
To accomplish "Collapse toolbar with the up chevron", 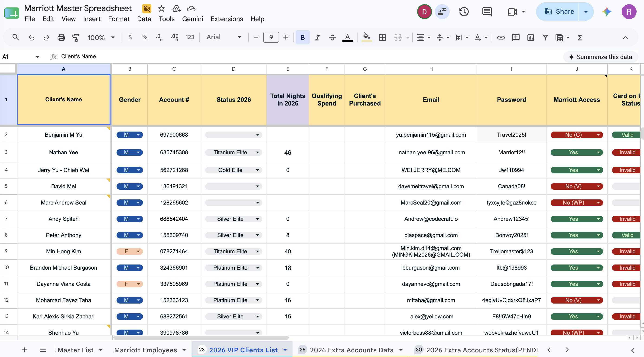I will 625,38.
